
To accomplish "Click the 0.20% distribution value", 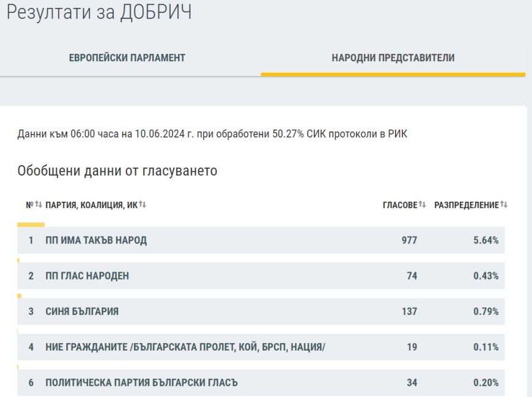I will pos(486,383).
